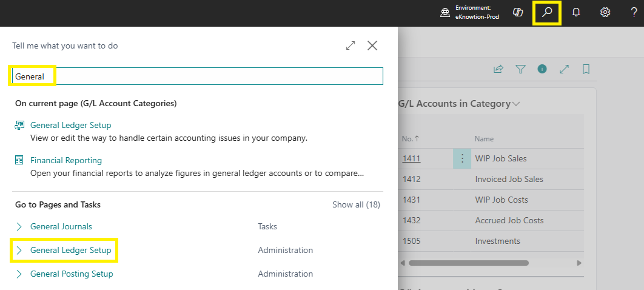Click the search text field containing General

[x=198, y=76]
